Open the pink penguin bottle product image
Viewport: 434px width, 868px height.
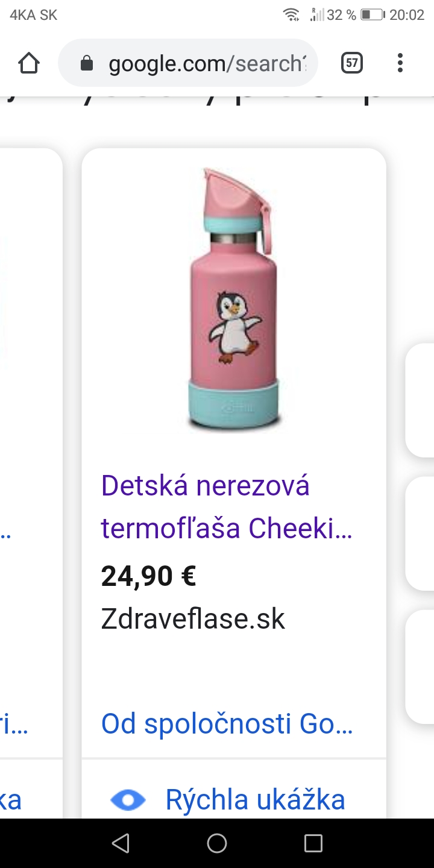click(234, 300)
